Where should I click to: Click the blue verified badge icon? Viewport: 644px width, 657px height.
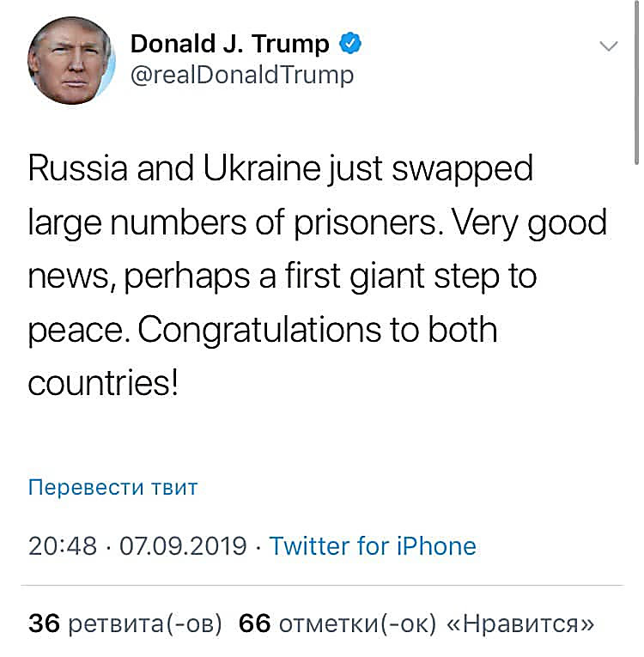point(349,43)
